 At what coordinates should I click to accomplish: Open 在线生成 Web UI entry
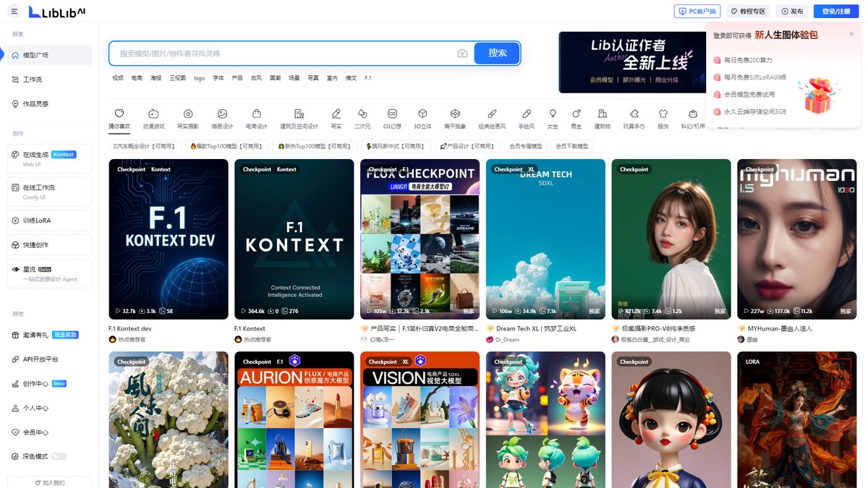50,158
